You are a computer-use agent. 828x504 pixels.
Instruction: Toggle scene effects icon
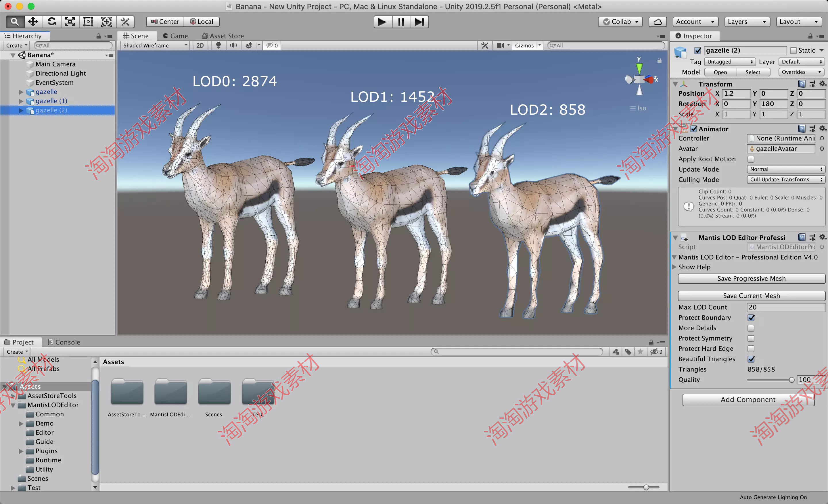(x=249, y=45)
